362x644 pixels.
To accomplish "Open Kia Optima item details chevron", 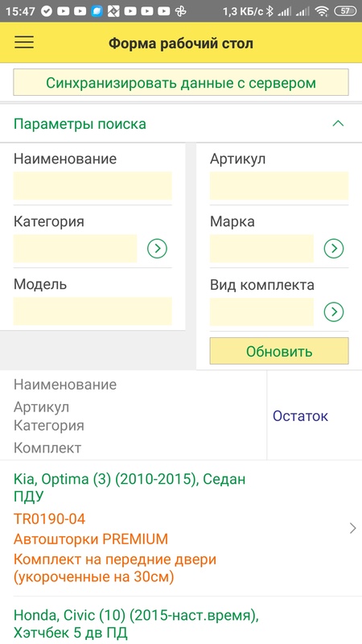I will pos(352,528).
